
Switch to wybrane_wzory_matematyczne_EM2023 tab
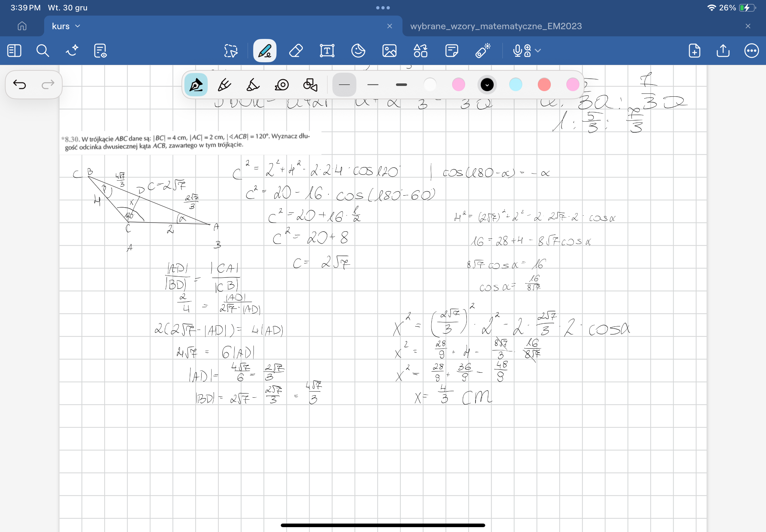click(x=496, y=26)
